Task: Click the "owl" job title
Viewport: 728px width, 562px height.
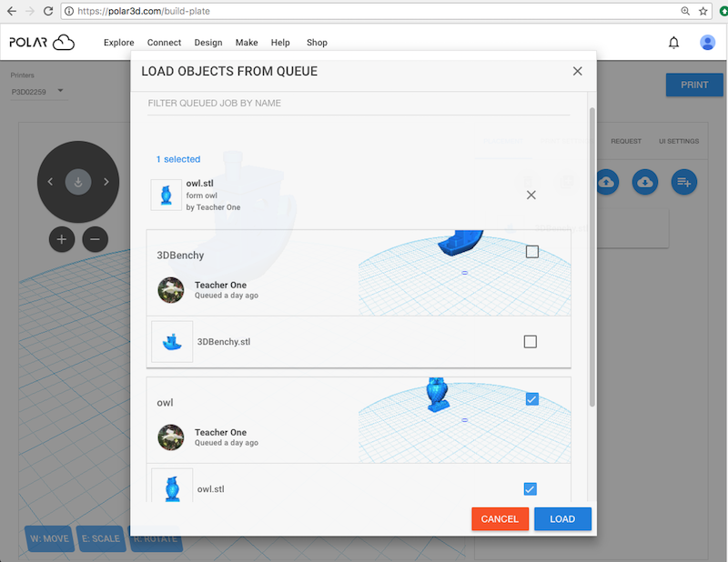Action: (x=165, y=403)
